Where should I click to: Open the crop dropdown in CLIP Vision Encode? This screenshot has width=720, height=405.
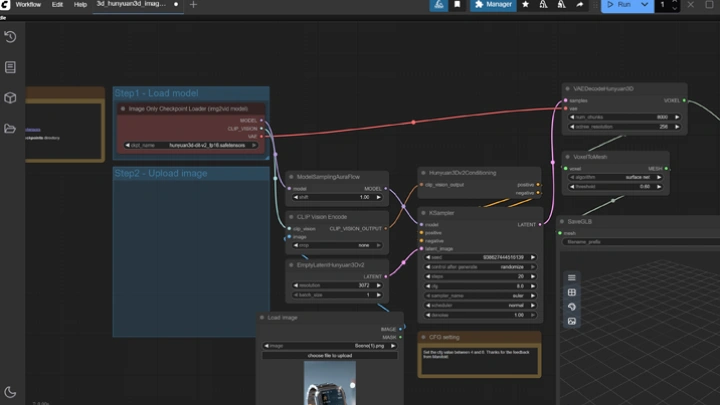click(337, 245)
